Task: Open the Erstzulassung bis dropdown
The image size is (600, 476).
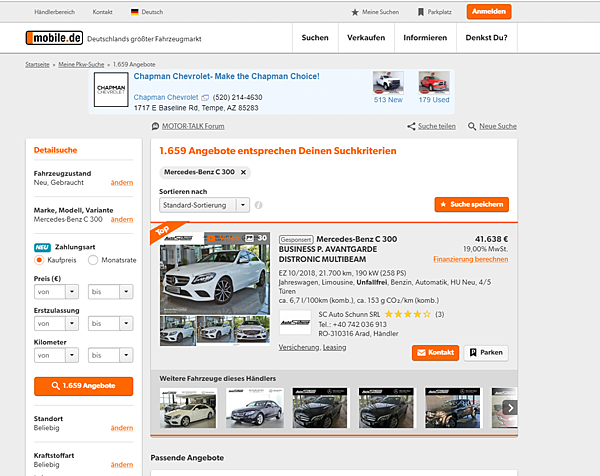Action: (x=111, y=324)
